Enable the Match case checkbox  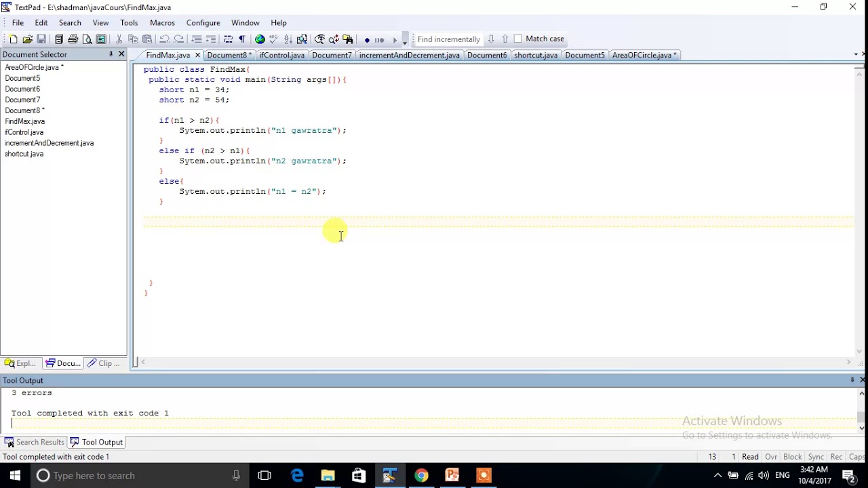[518, 39]
